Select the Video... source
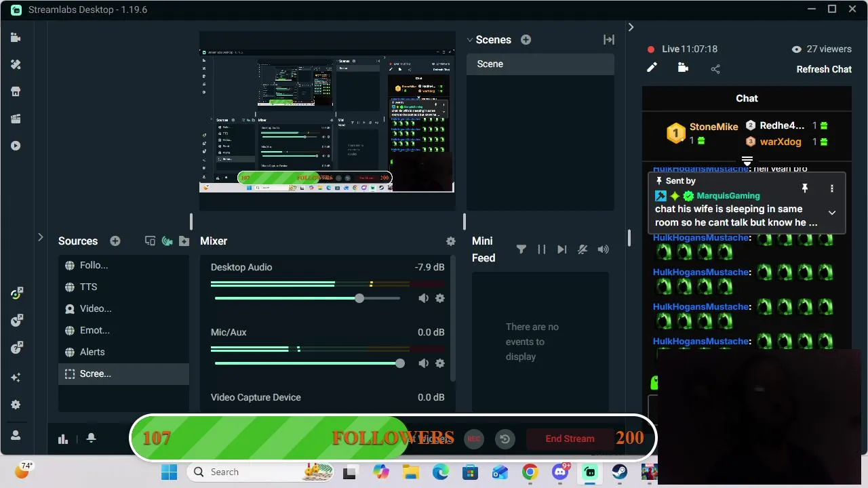Image resolution: width=868 pixels, height=488 pixels. coord(123,308)
